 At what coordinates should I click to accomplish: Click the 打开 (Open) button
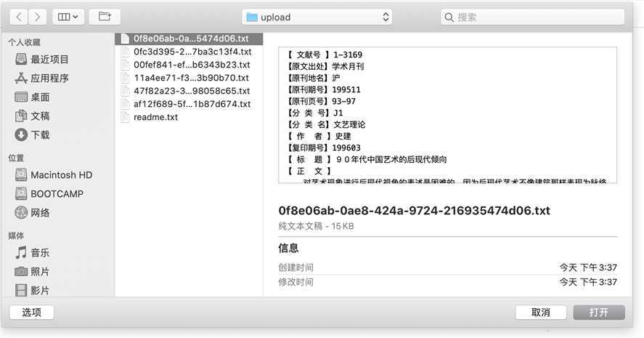(599, 313)
